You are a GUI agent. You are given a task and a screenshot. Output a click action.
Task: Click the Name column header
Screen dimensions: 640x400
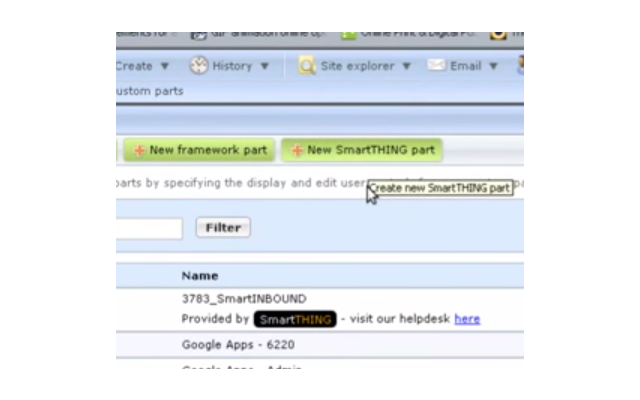(x=200, y=276)
